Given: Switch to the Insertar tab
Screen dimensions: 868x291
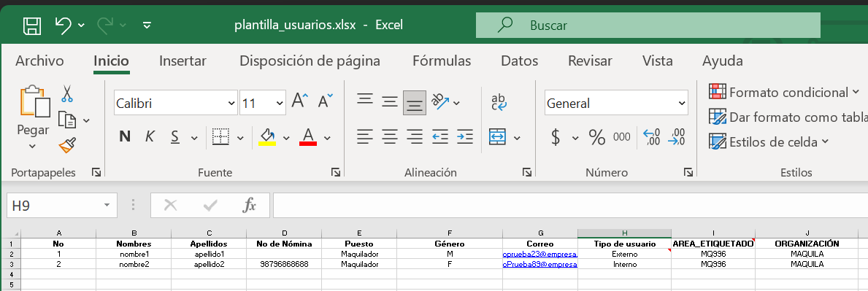Looking at the screenshot, I should click(x=183, y=61).
